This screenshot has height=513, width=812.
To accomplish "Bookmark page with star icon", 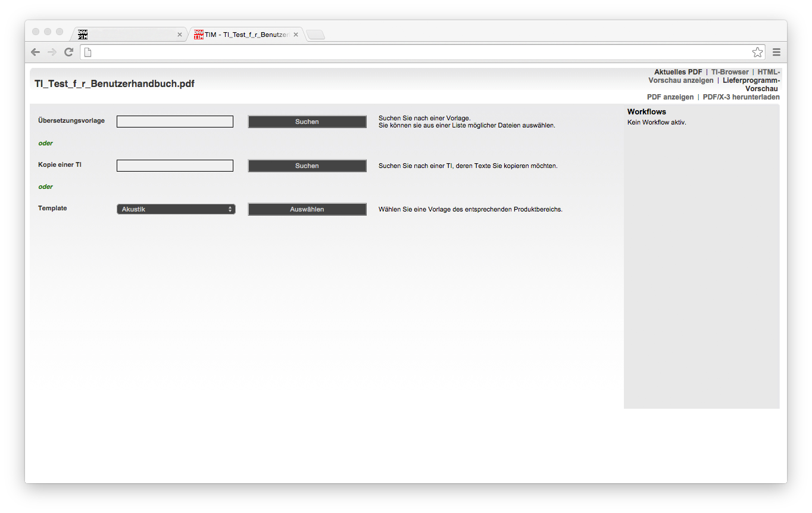I will (x=757, y=52).
